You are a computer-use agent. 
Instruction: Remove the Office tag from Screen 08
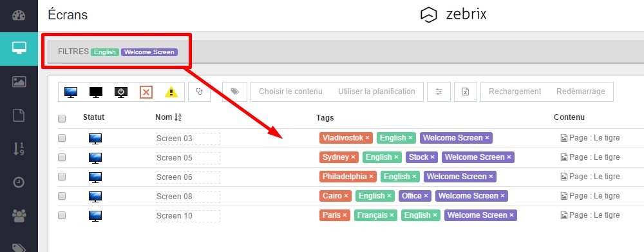426,196
